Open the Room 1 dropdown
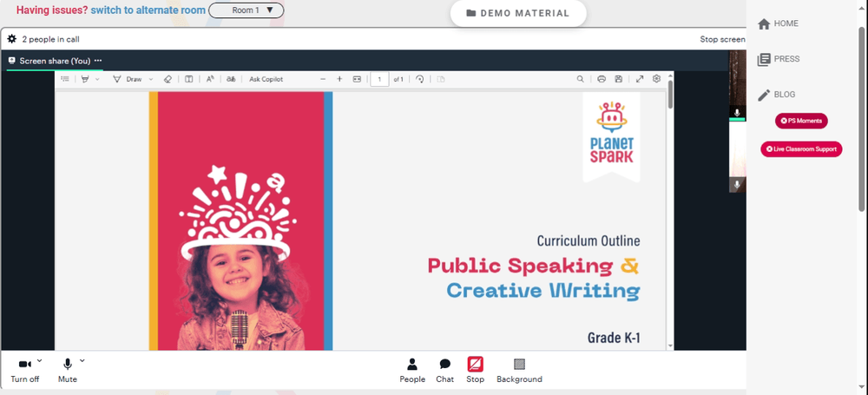 [x=246, y=10]
